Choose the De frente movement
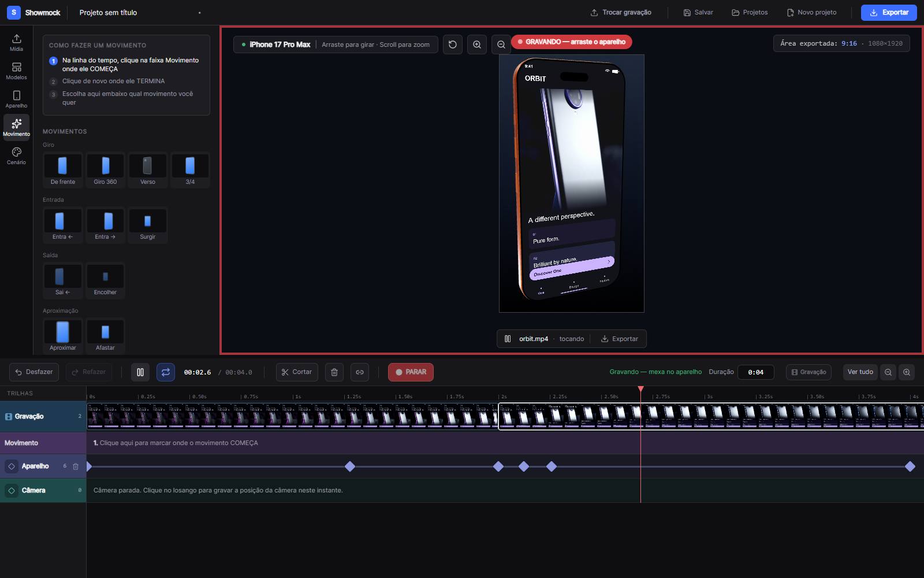 pos(63,171)
